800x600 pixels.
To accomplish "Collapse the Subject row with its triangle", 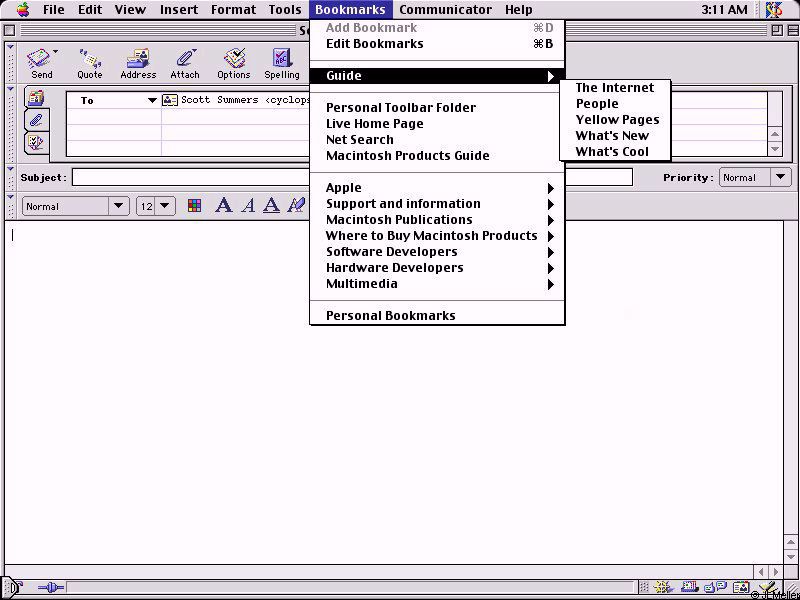I will [10, 169].
